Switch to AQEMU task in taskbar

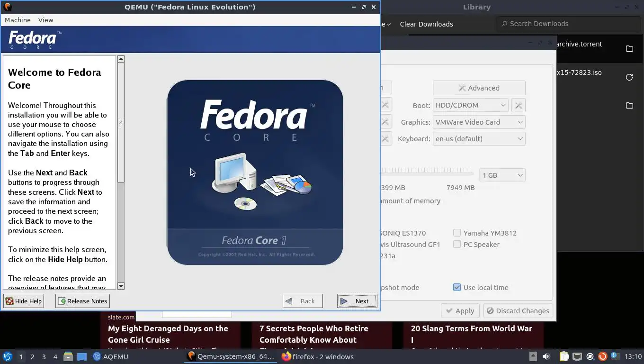[x=110, y=356]
